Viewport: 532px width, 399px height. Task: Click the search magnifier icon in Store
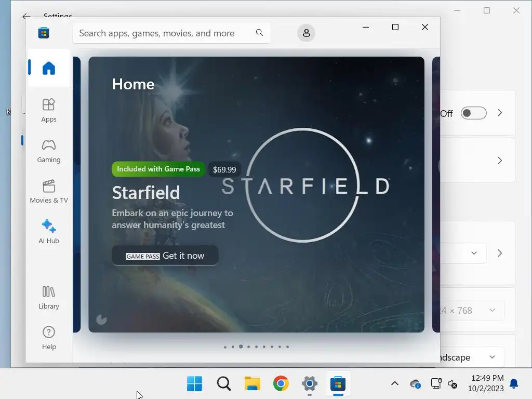click(x=259, y=33)
